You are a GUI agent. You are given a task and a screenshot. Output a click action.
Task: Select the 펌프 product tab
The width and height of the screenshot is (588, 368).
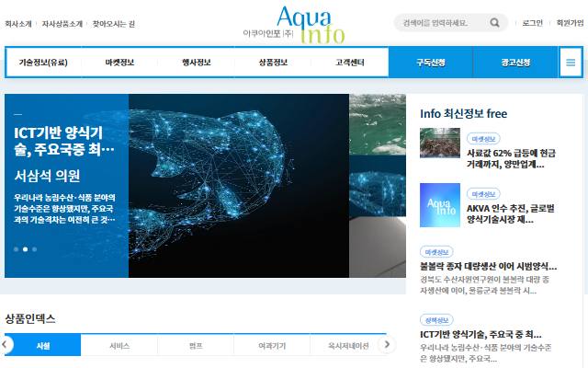[196, 346]
